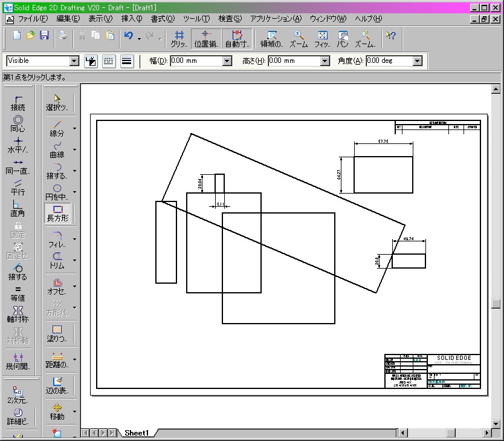Toggle 自動寸法 auto-dimension button
This screenshot has width=504, height=441.
click(237, 39)
